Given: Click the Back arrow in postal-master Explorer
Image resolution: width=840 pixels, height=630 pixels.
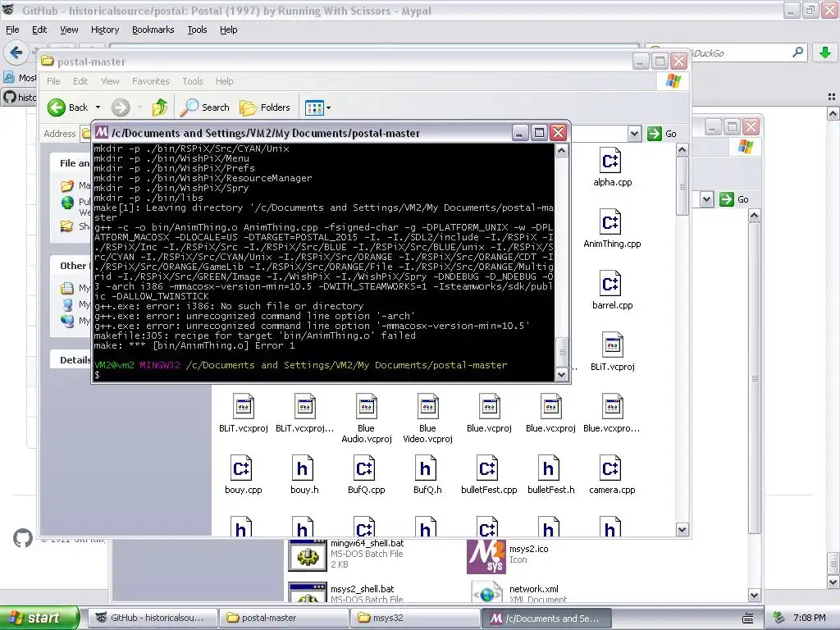Looking at the screenshot, I should 56,107.
